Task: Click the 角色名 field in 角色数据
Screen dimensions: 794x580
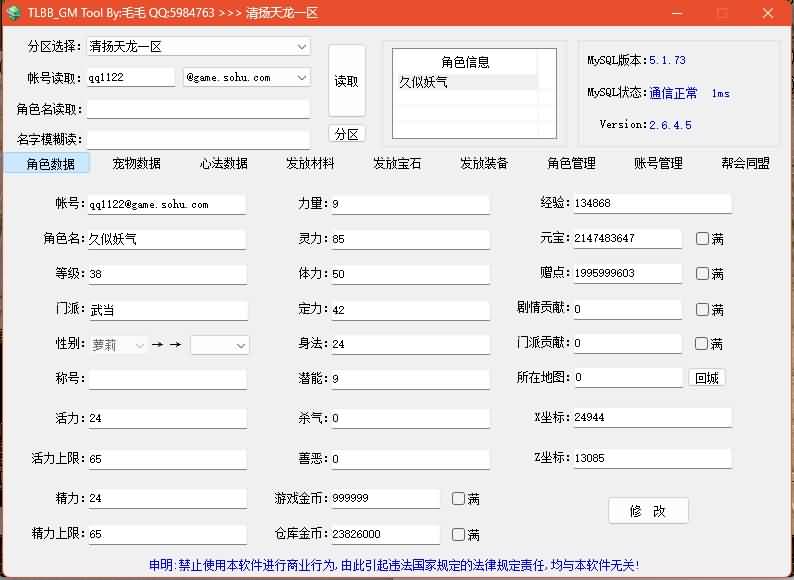Action: pyautogui.click(x=167, y=239)
